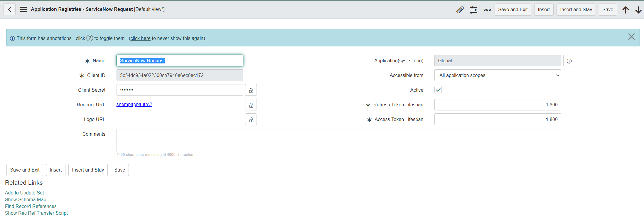Click into the Client Secret field
This screenshot has width=644, height=220.
point(180,90)
